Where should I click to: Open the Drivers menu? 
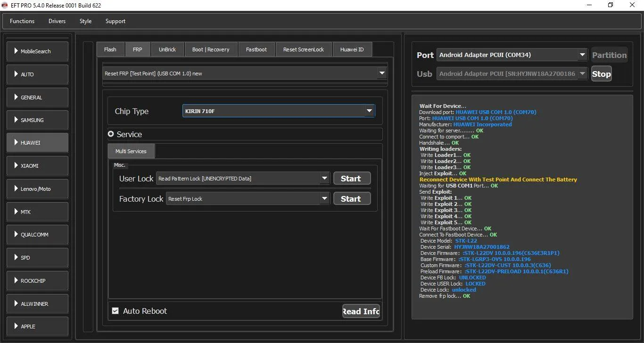click(57, 21)
